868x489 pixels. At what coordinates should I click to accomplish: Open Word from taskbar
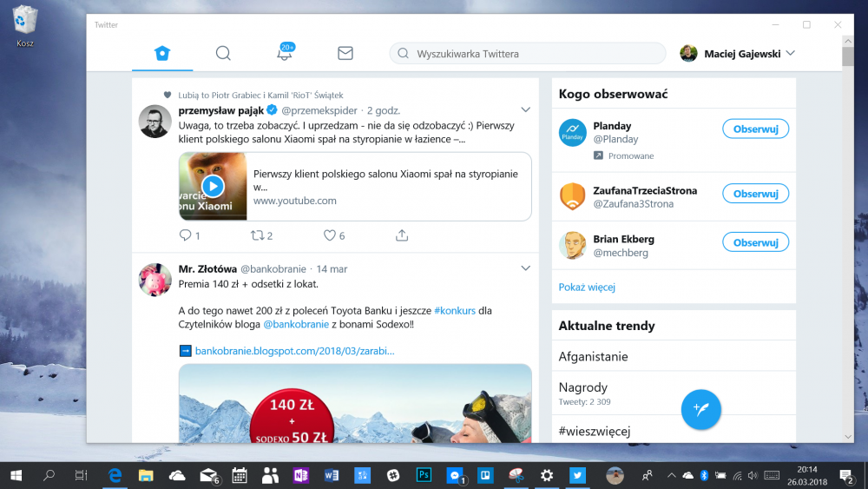tap(332, 475)
